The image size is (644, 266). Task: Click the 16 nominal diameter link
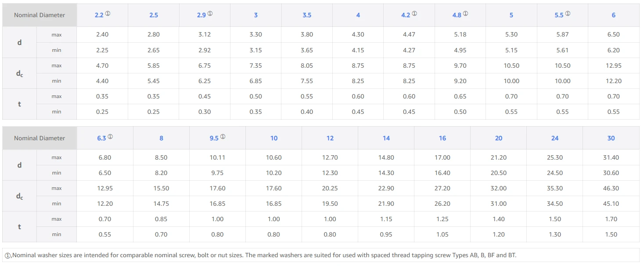(x=443, y=138)
